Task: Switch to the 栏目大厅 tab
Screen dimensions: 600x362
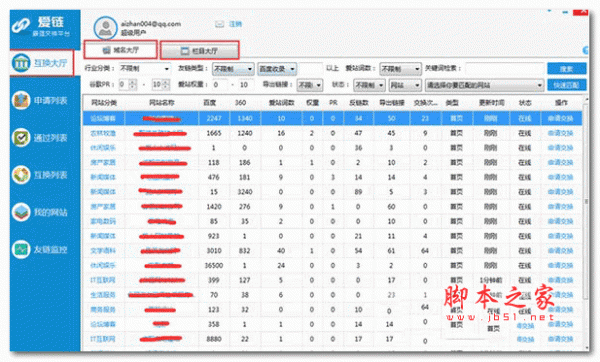Action: (199, 51)
